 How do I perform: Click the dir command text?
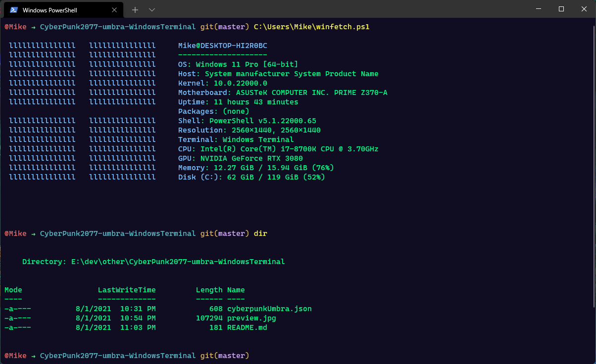pyautogui.click(x=260, y=233)
